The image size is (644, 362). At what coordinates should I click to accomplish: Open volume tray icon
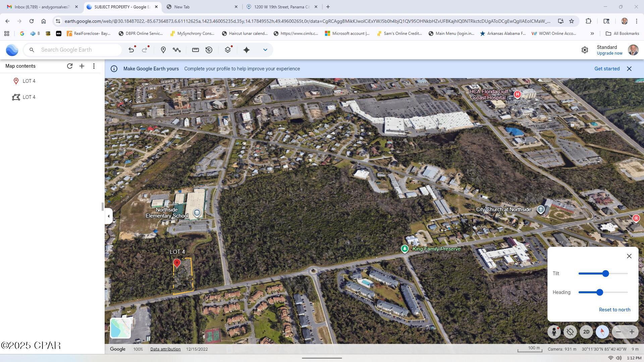[x=619, y=358]
